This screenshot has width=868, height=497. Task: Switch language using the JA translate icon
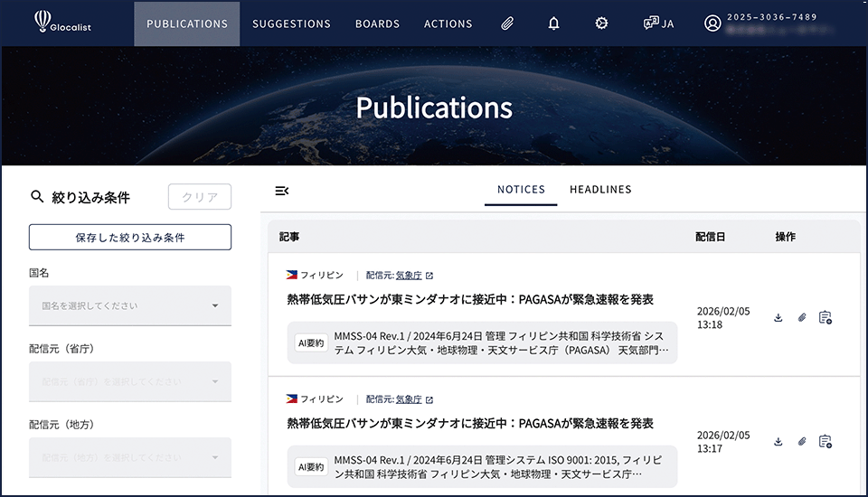658,23
